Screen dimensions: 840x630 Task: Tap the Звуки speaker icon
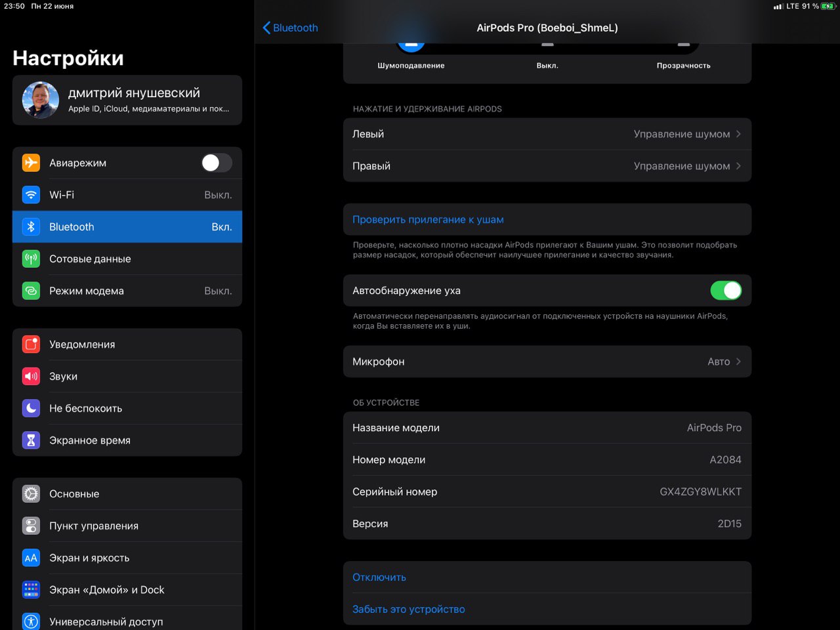[x=31, y=376]
